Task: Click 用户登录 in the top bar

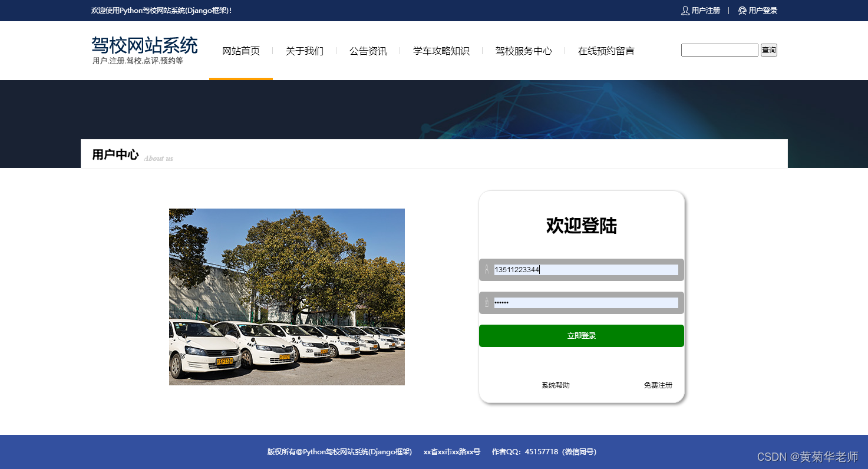Action: point(763,10)
